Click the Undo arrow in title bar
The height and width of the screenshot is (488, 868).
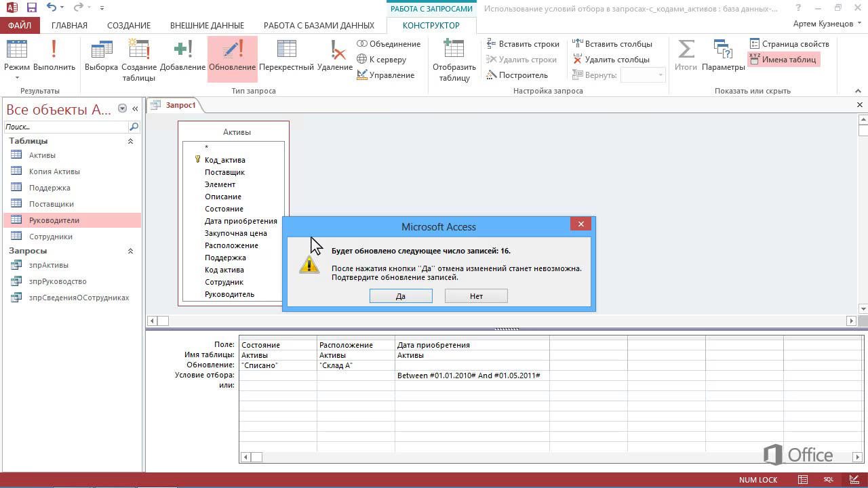tap(52, 8)
